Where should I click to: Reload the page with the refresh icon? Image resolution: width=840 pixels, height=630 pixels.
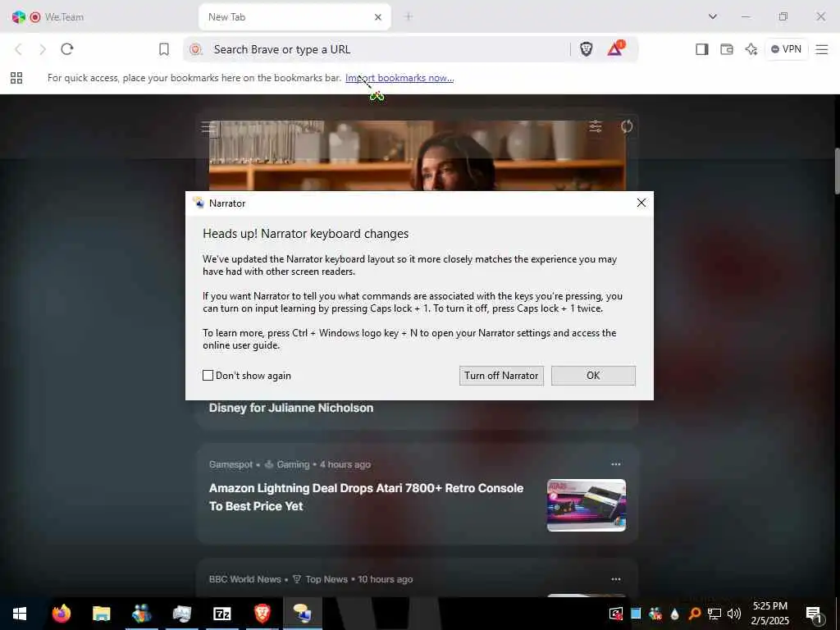click(67, 49)
